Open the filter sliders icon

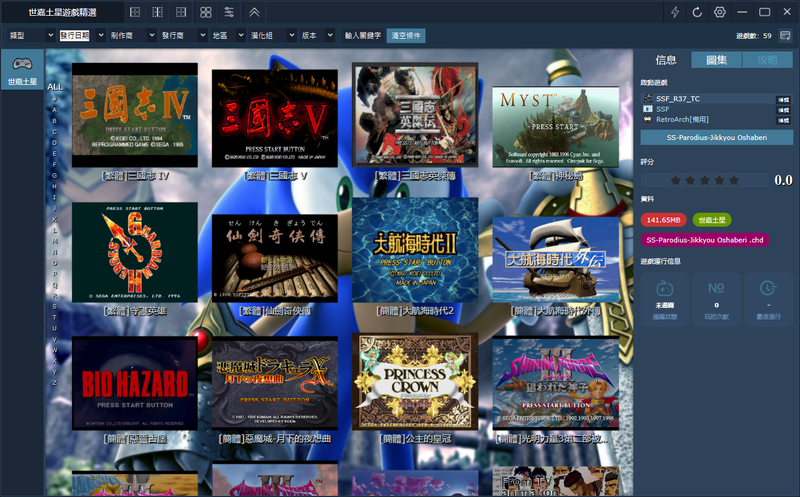tap(229, 12)
